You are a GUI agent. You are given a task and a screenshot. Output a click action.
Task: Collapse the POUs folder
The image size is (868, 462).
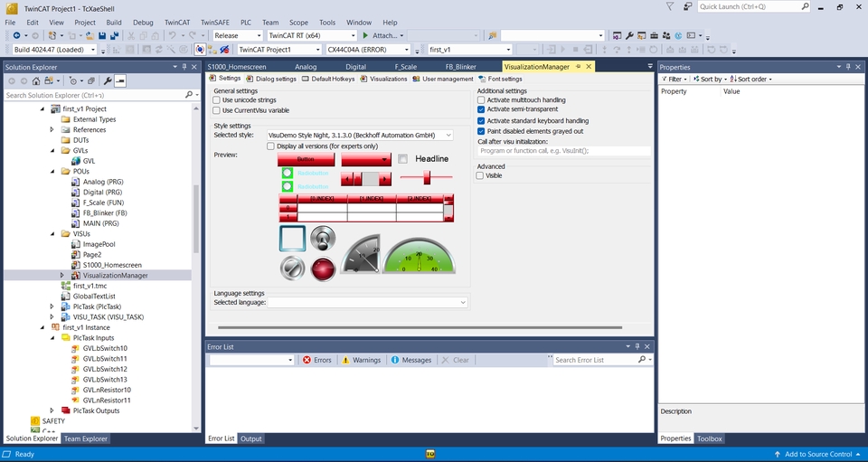52,172
